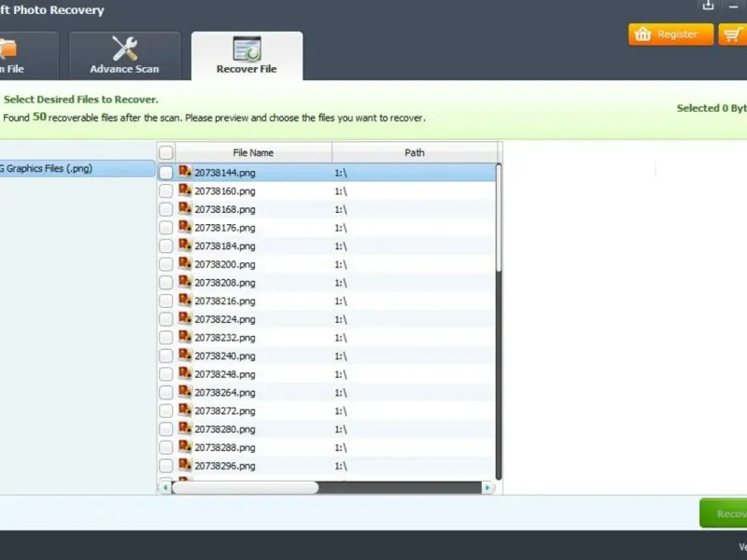Check the box for 20738232.png
747x560 pixels.
click(x=166, y=338)
